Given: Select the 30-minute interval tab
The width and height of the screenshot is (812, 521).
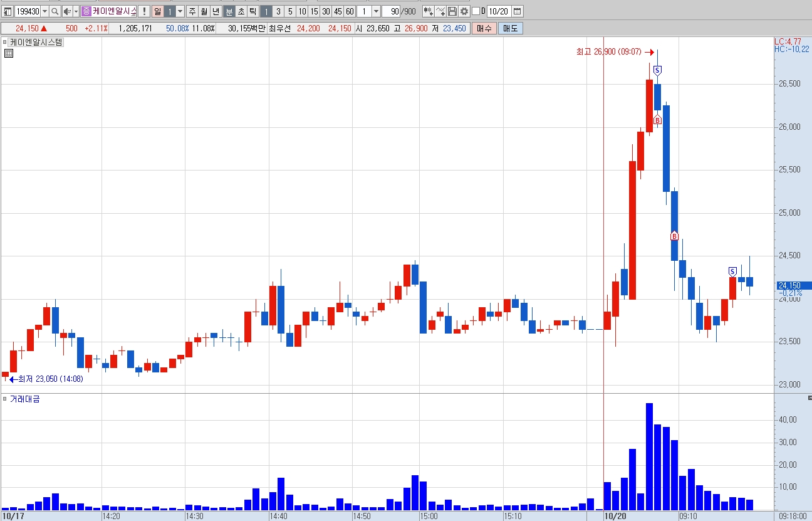Looking at the screenshot, I should coord(326,11).
